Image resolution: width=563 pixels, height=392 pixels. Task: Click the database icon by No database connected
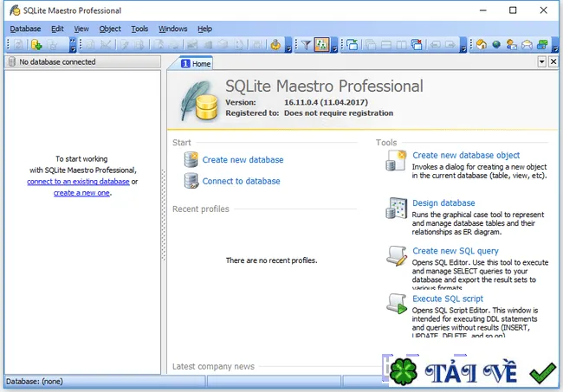click(12, 61)
